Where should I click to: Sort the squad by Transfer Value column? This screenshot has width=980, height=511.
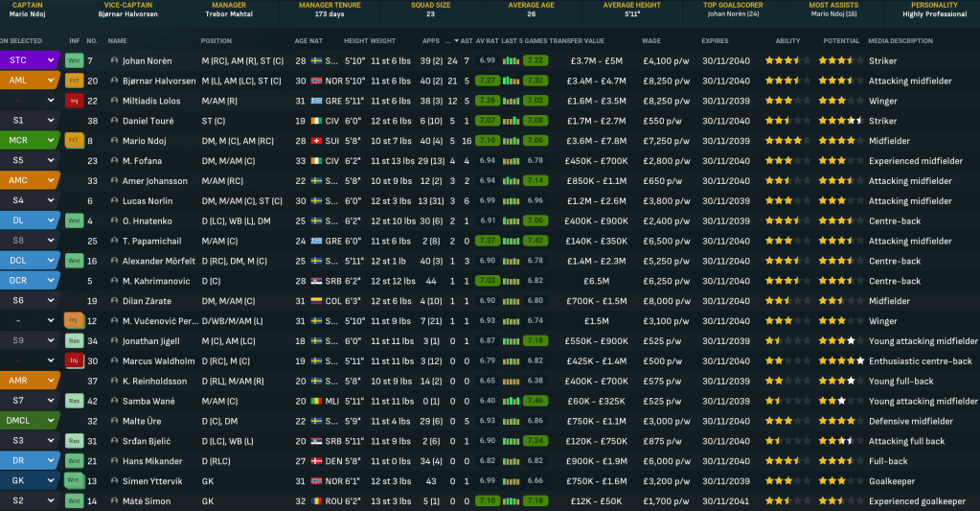(577, 41)
